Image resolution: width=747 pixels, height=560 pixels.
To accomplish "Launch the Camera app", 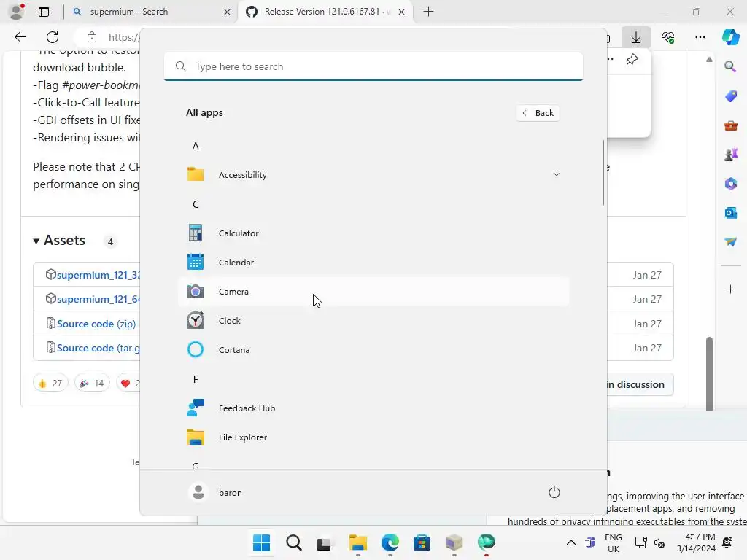I will tap(373, 292).
